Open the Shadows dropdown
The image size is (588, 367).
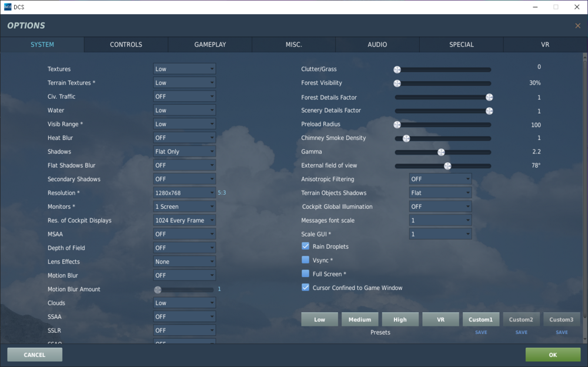(x=184, y=151)
